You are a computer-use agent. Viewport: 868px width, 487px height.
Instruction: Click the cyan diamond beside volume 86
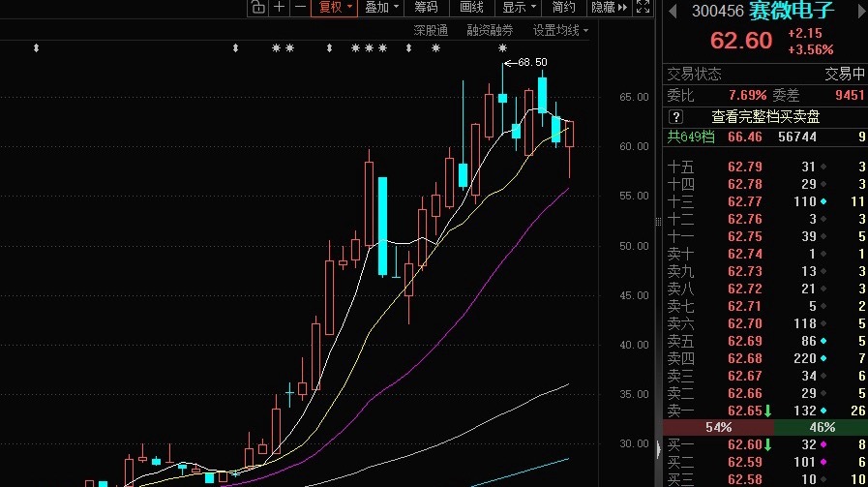pos(823,342)
